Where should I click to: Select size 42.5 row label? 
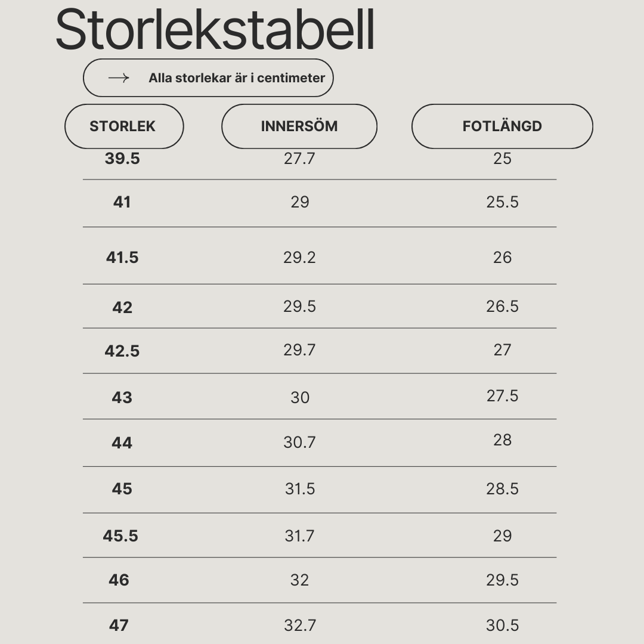tap(122, 351)
